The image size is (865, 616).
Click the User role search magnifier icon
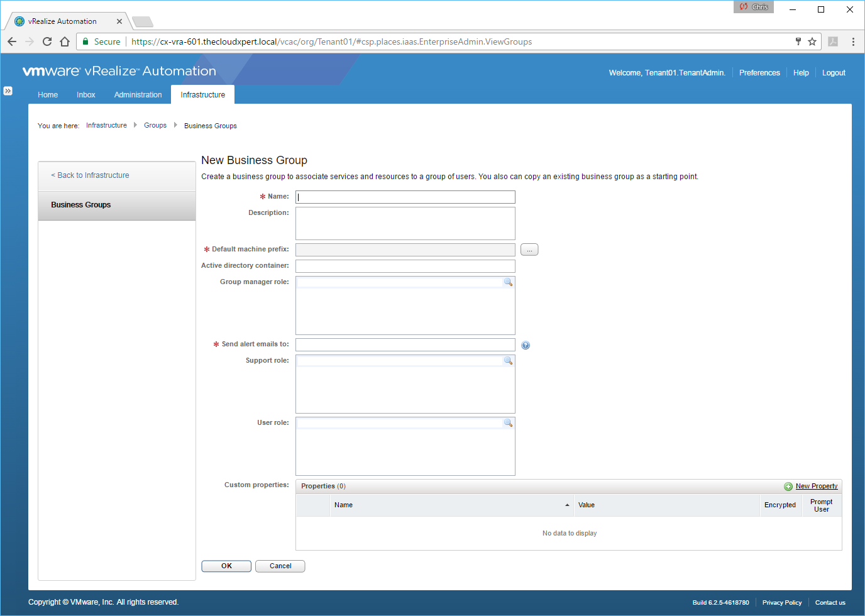point(508,424)
